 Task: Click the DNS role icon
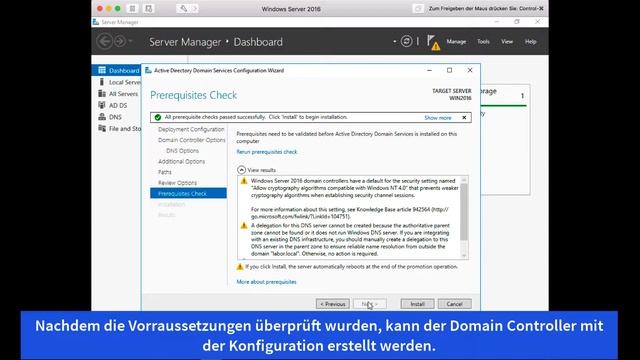(x=102, y=117)
